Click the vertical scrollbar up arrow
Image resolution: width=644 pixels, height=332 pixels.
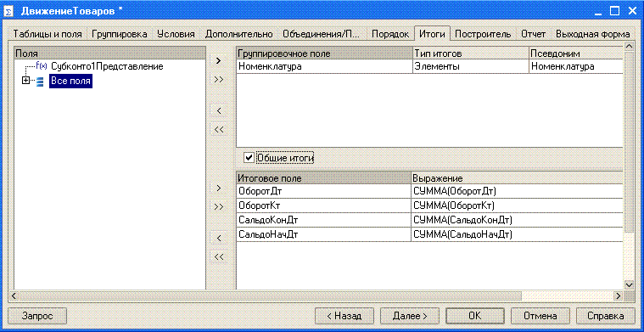pyautogui.click(x=629, y=48)
